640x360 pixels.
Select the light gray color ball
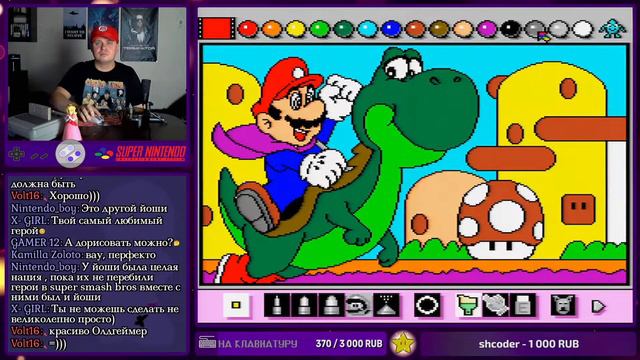tap(558, 29)
